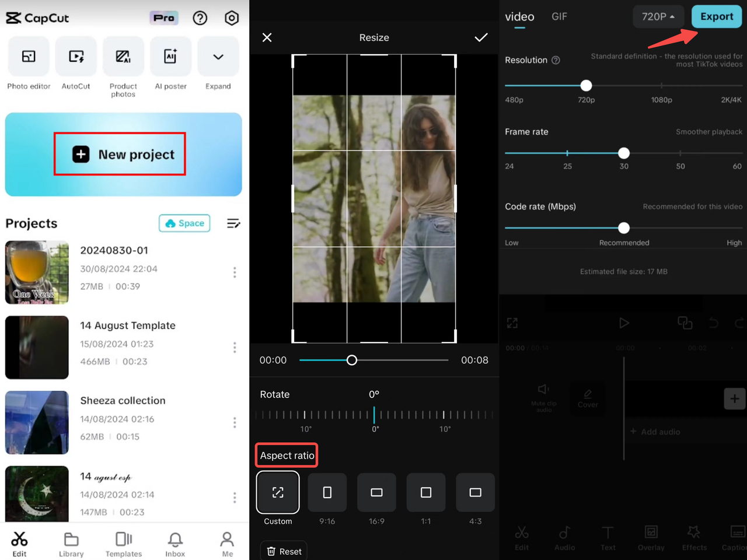Screen dimensions: 747x560
Task: Select 16:9 aspect ratio
Action: 376,492
